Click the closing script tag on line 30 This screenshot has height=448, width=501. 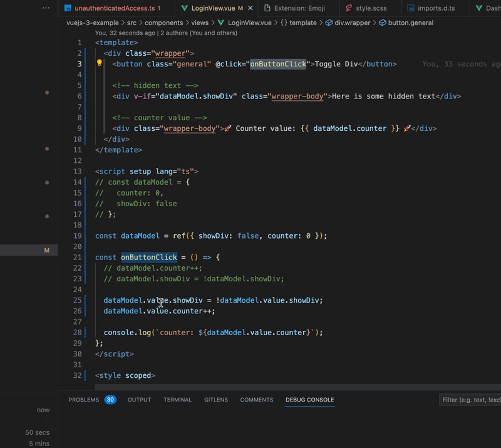[115, 354]
